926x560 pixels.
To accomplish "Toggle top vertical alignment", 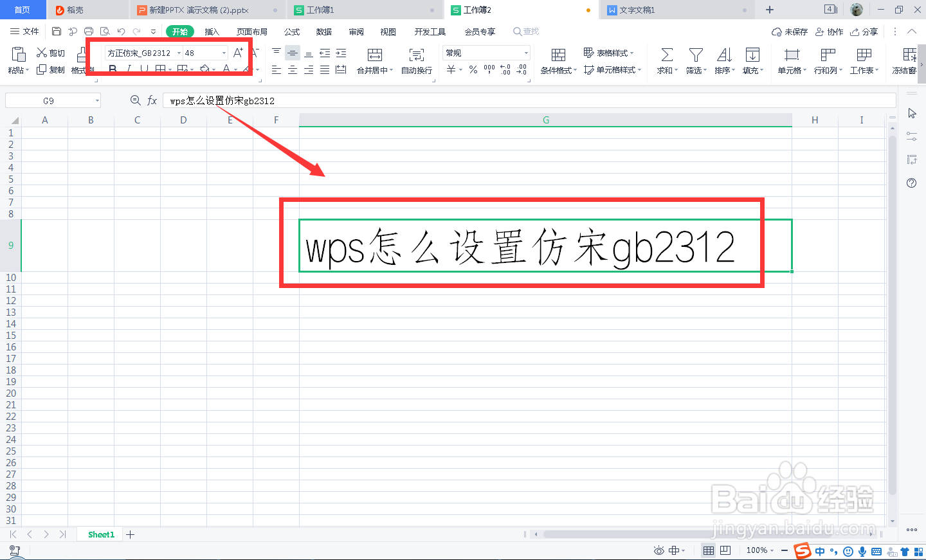I will point(277,53).
